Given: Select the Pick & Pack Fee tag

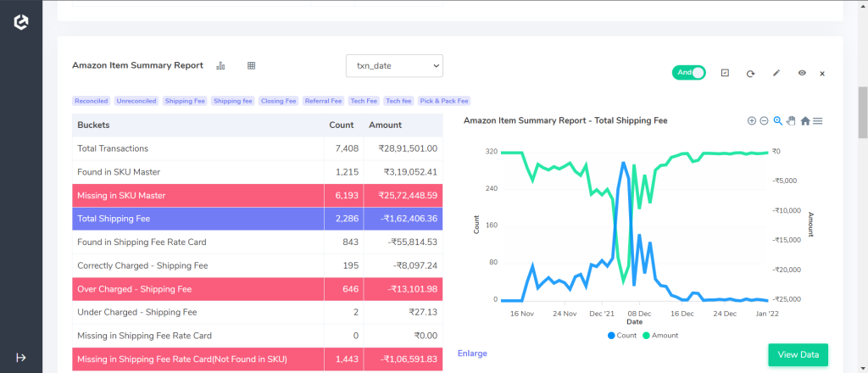Looking at the screenshot, I should click(x=444, y=101).
